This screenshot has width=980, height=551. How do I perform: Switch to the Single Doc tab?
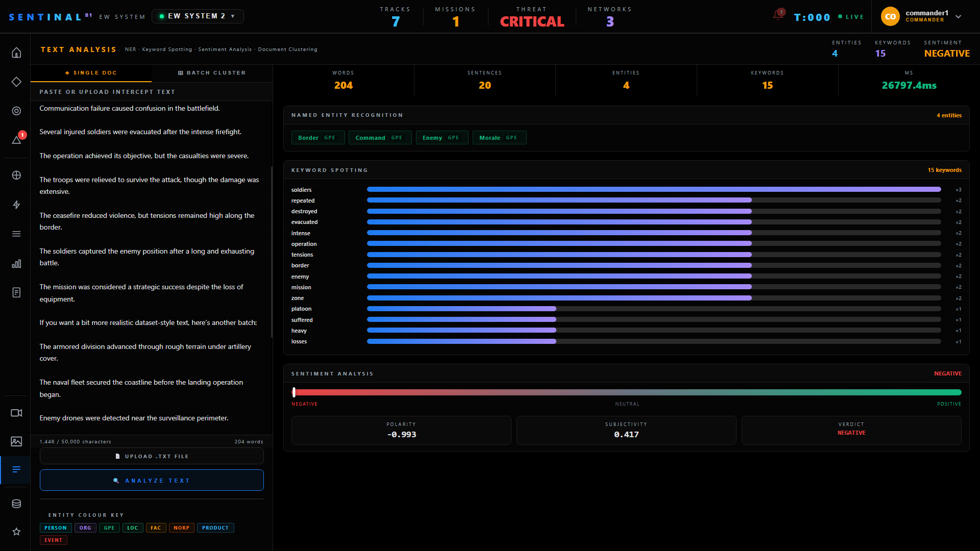[x=91, y=73]
